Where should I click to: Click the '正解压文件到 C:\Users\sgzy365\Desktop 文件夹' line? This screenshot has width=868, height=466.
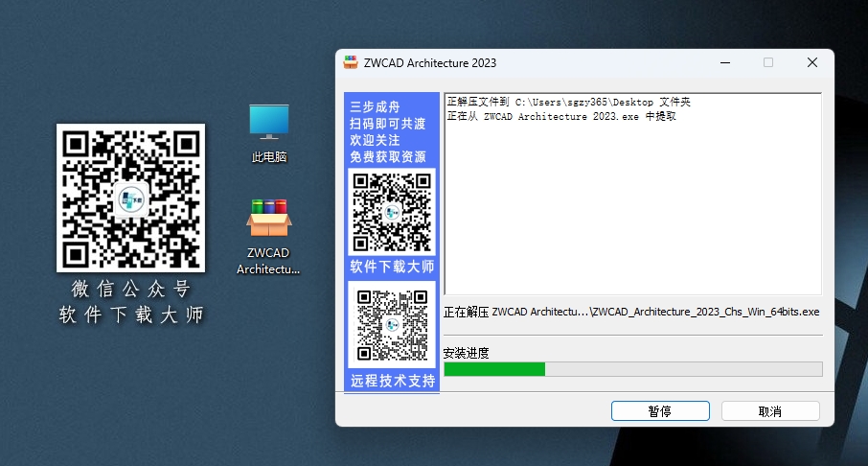pyautogui.click(x=568, y=102)
